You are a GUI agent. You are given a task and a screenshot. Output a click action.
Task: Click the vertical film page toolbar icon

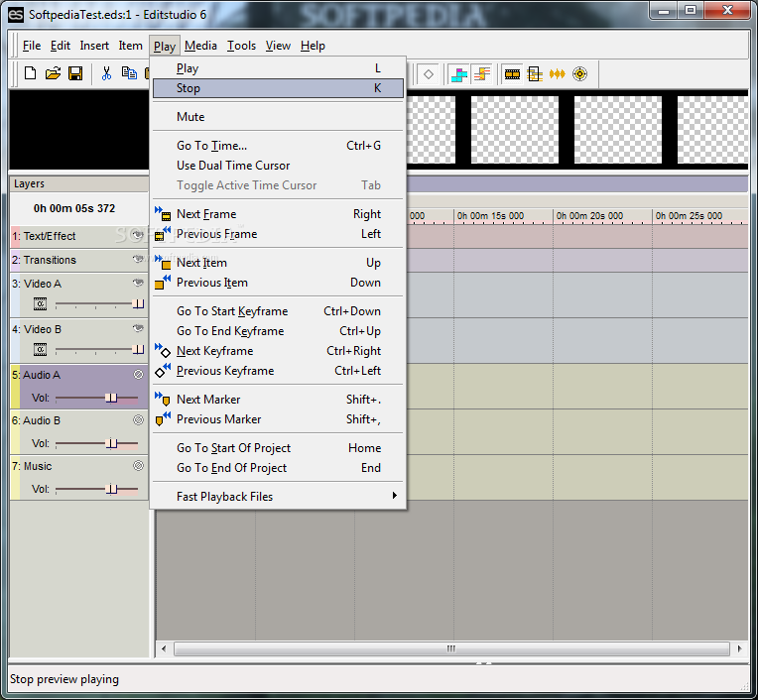click(535, 74)
